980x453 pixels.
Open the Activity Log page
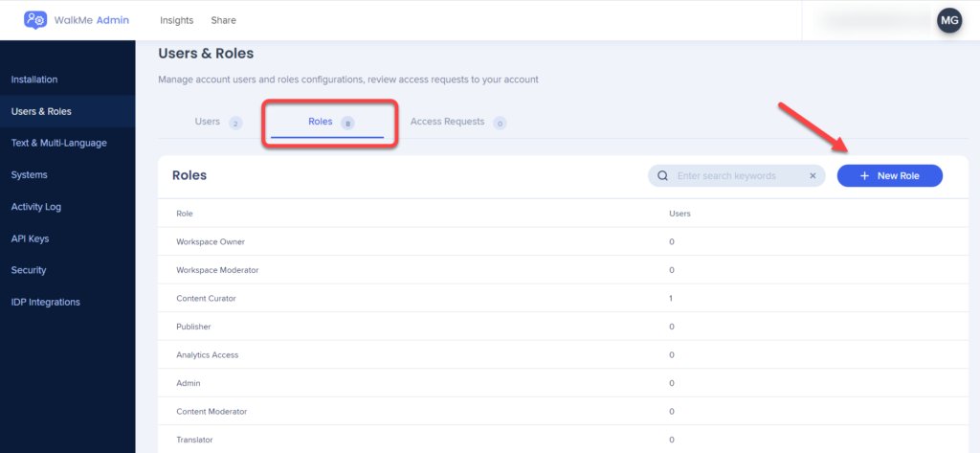click(x=68, y=207)
